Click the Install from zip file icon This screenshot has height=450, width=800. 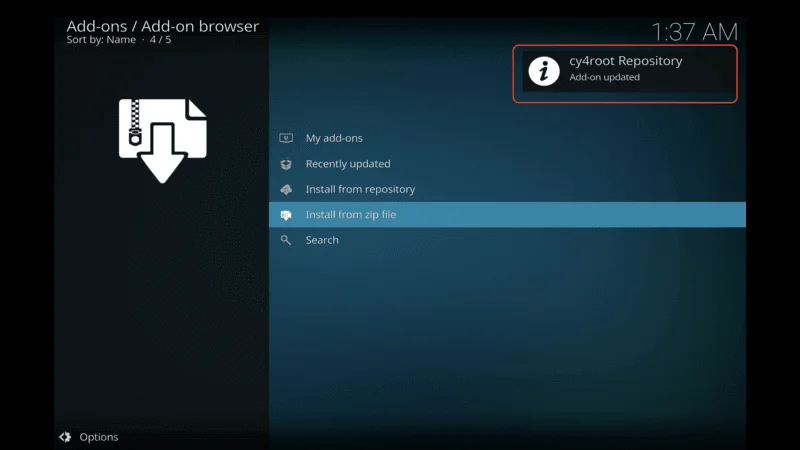click(286, 215)
